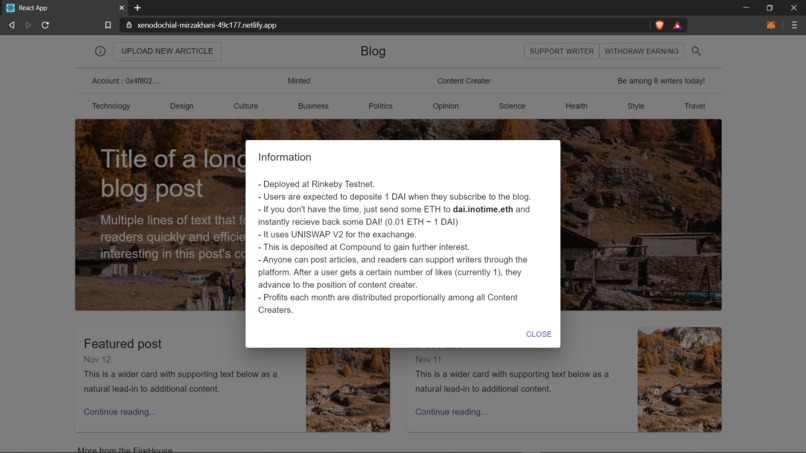Restore down the browser window
The width and height of the screenshot is (806, 453).
point(770,8)
